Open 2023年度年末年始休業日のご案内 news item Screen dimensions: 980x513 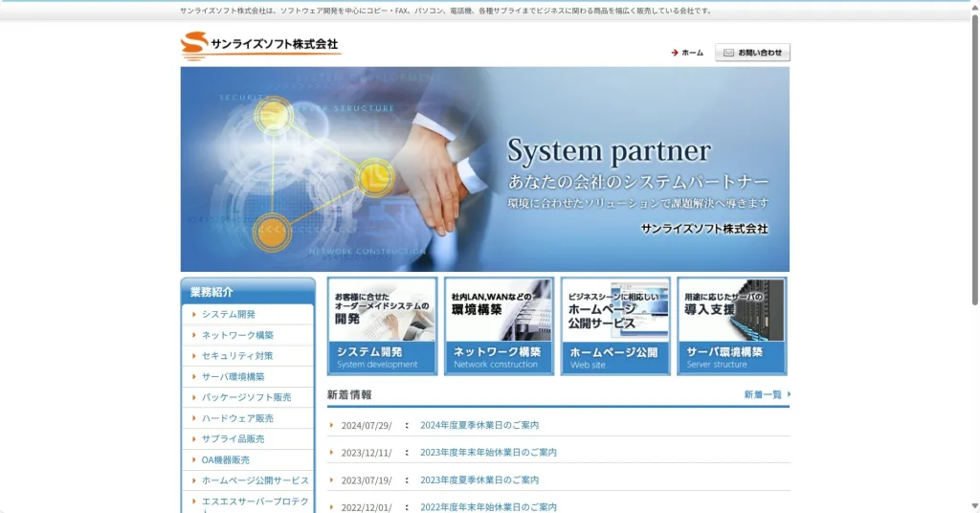488,453
